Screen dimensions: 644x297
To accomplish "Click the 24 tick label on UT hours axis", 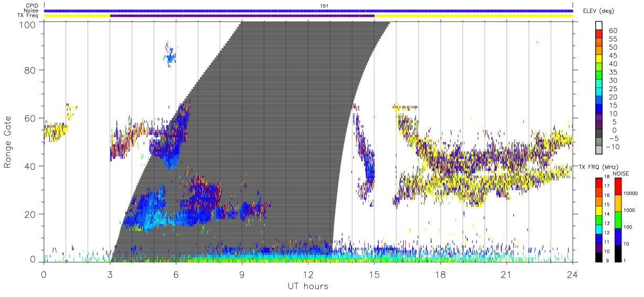I will pos(573,274).
